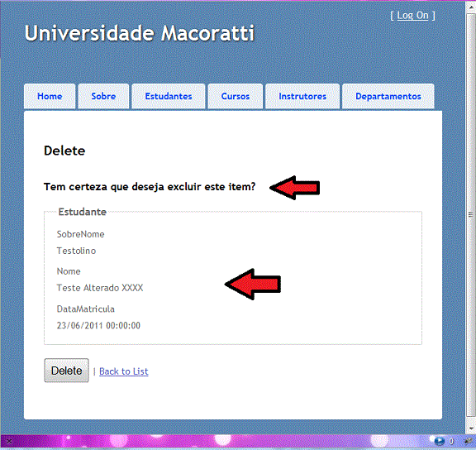Click the Log On link
476x450 pixels.
coord(412,15)
